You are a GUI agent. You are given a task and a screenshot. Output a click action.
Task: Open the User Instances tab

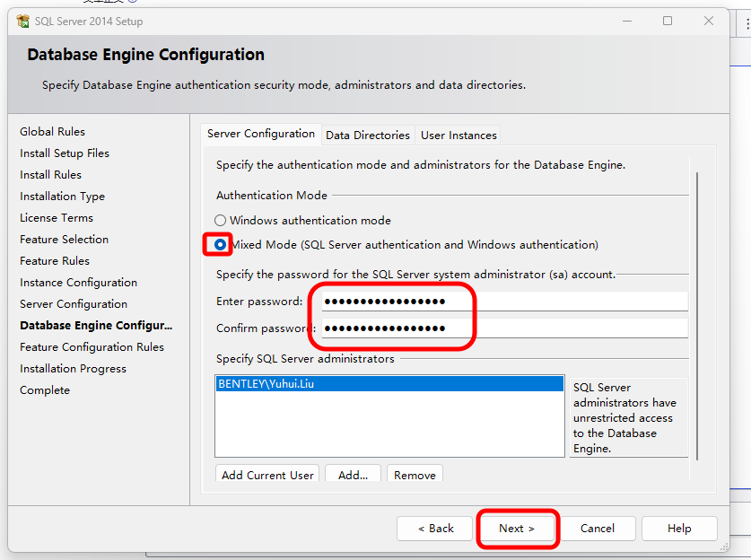pos(458,136)
